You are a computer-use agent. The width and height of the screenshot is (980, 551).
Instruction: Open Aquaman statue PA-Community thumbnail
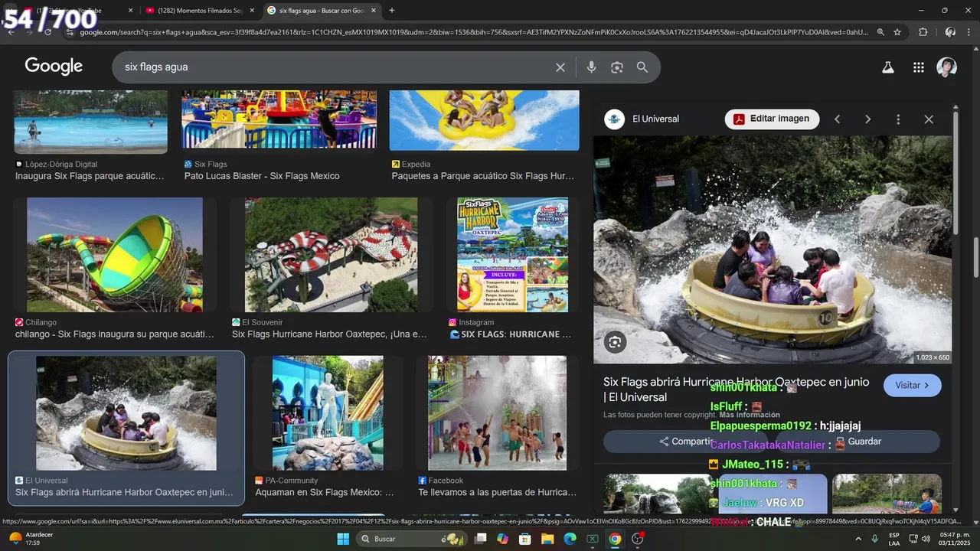pyautogui.click(x=328, y=413)
